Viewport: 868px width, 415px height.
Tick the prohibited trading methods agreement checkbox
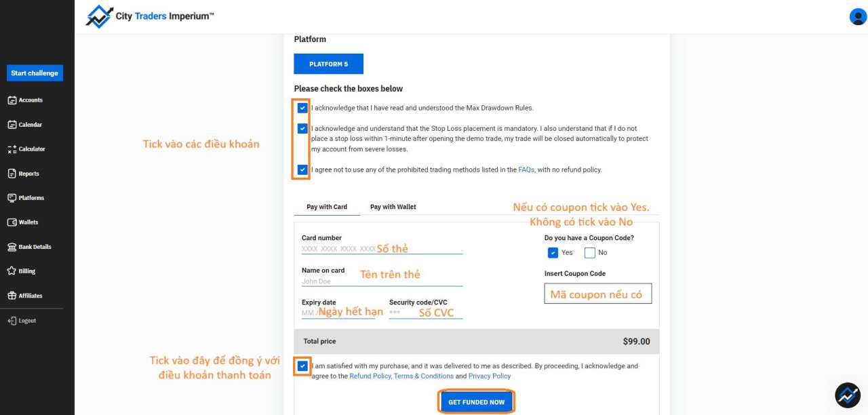coord(302,170)
